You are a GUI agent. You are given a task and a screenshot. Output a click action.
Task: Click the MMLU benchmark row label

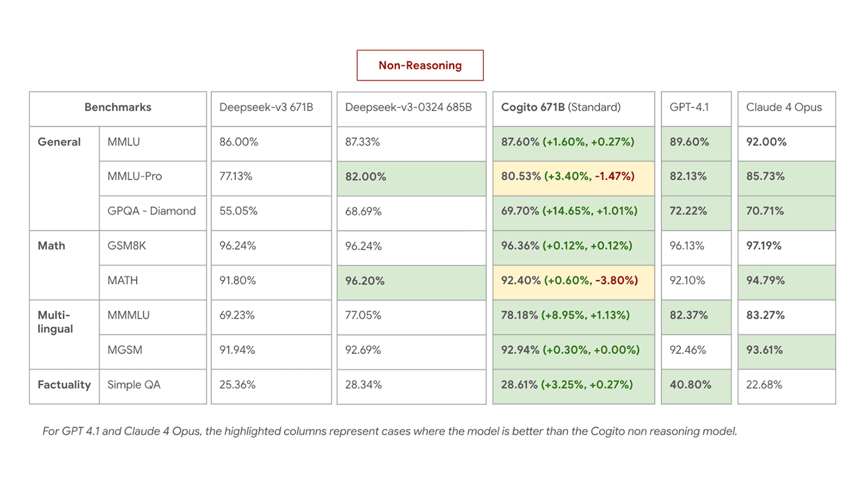pos(124,142)
